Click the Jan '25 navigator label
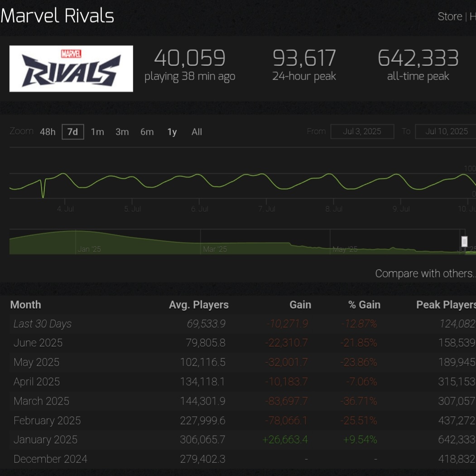This screenshot has height=476, width=476. click(89, 249)
